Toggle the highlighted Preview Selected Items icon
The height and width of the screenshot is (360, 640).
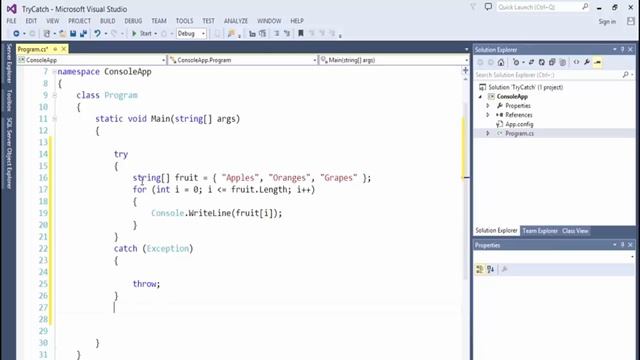(x=598, y=62)
